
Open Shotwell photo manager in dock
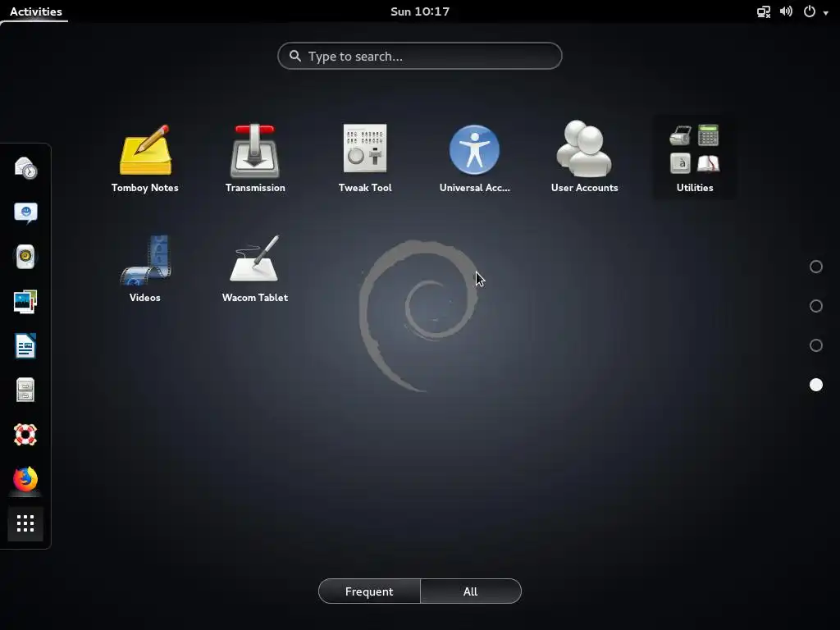coord(25,302)
